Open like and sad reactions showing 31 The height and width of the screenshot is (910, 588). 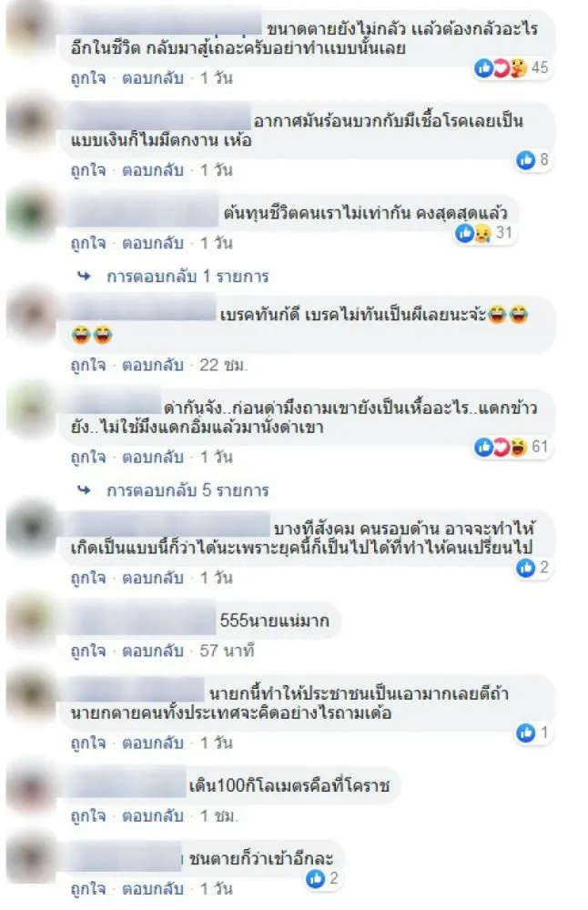click(x=483, y=233)
